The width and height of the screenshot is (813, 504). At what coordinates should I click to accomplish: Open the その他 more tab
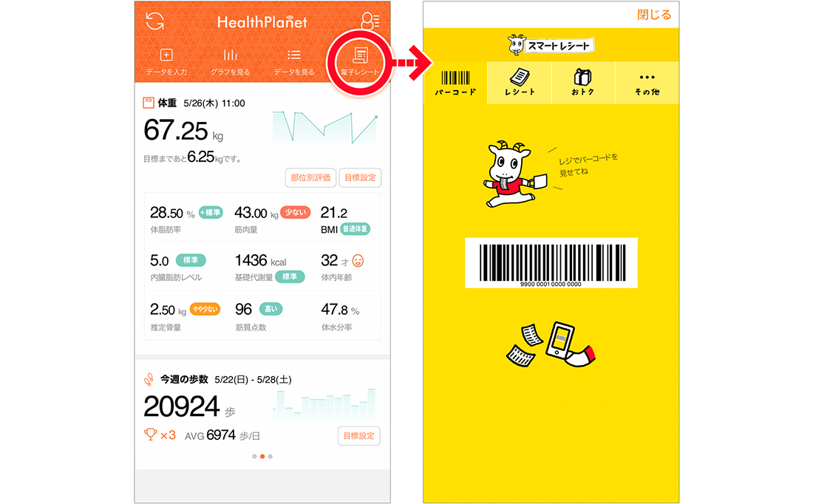(x=647, y=83)
